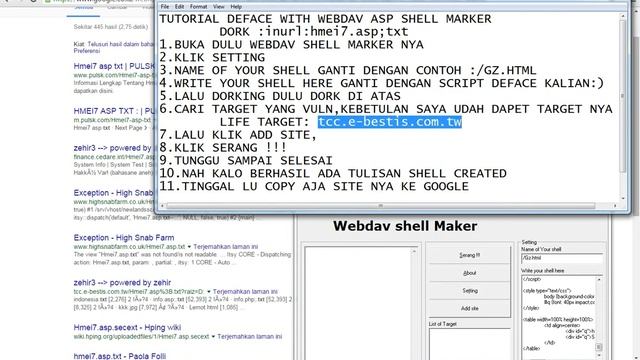Click 'Terjemahkan laman ini' beside tcc.e-bestis.com.tw URL
This screenshot has height=360, width=640.
coord(245,292)
